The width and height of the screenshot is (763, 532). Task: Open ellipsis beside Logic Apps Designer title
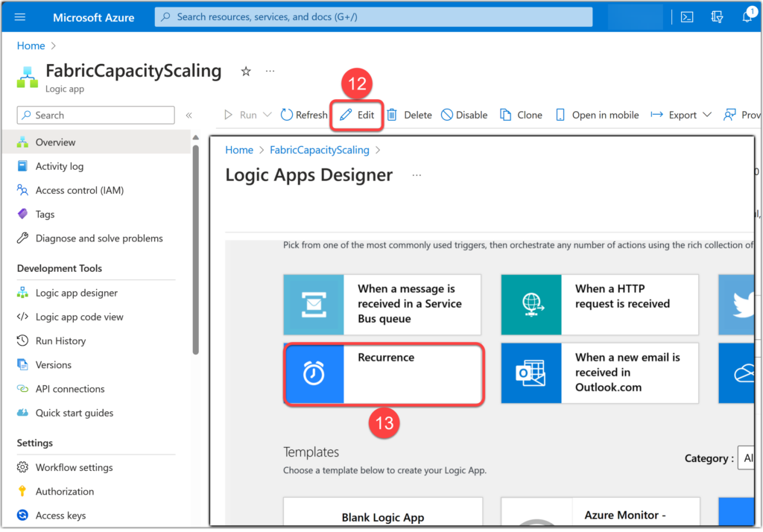(417, 175)
